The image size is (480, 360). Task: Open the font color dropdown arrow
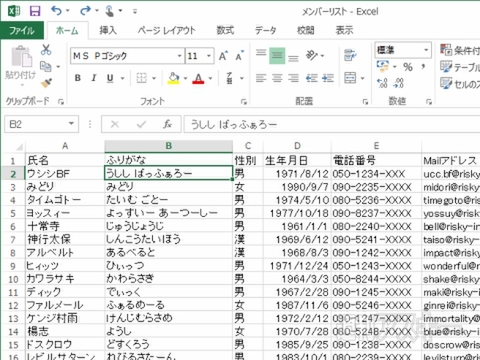[x=210, y=78]
